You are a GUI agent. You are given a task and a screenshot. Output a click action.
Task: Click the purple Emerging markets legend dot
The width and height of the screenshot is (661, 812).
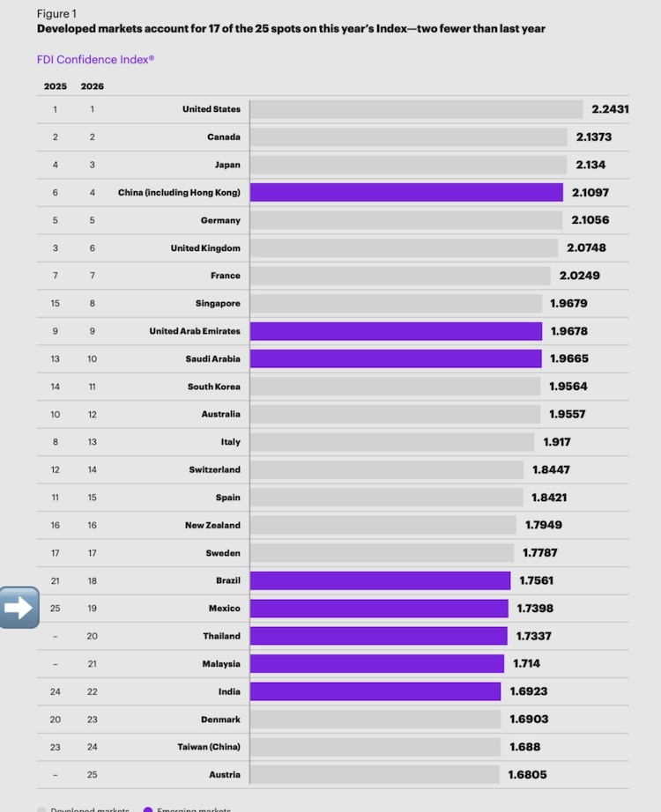[x=147, y=809]
